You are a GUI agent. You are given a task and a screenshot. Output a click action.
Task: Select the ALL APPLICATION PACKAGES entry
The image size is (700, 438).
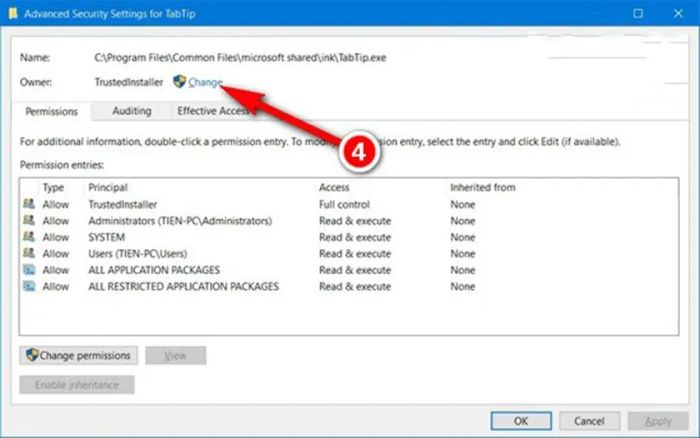tap(349, 270)
